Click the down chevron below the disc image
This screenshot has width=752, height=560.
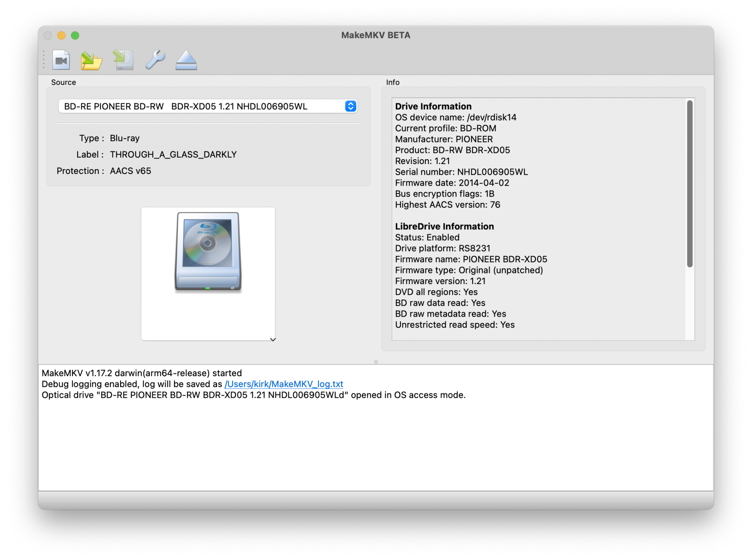[272, 340]
